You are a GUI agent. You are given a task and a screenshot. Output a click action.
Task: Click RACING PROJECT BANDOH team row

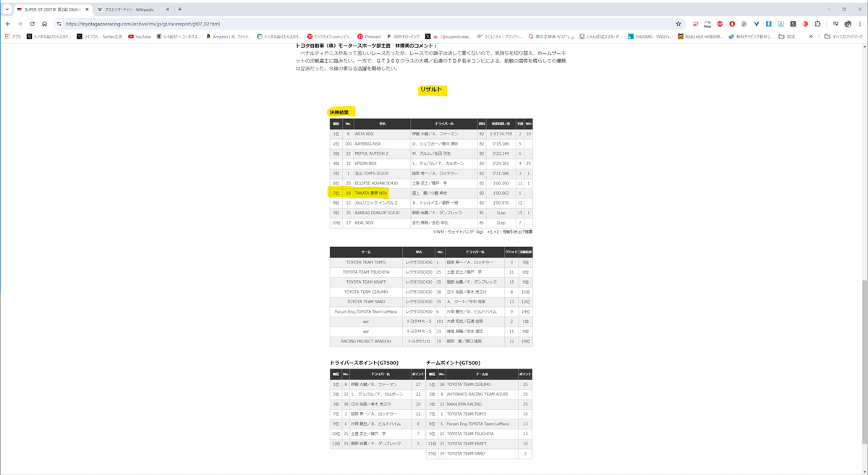(366, 341)
